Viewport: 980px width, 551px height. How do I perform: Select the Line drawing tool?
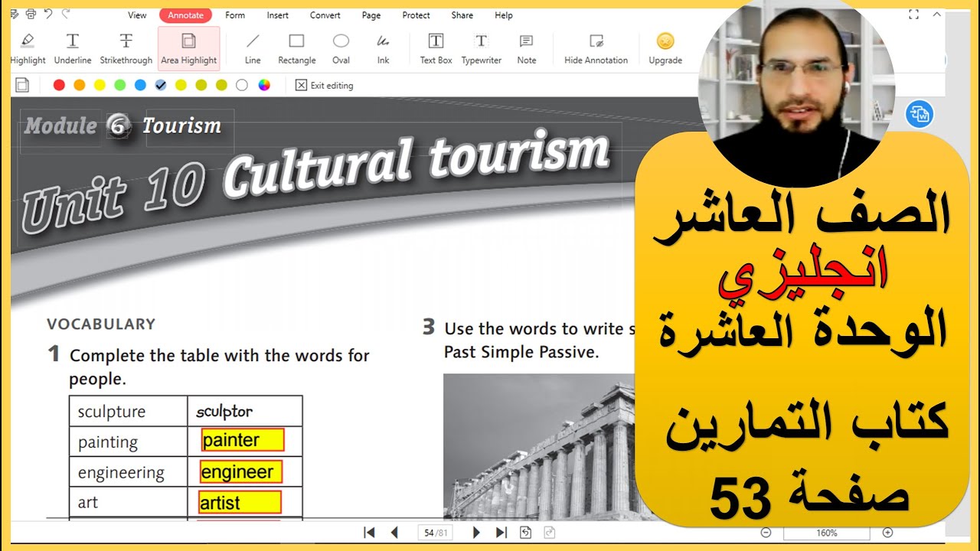coord(253,48)
